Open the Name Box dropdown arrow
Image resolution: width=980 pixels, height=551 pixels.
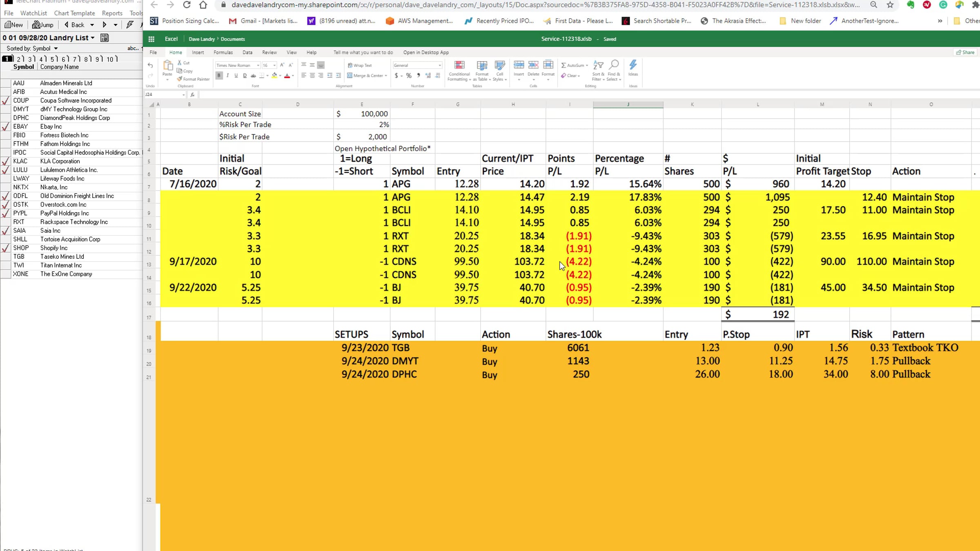183,95
